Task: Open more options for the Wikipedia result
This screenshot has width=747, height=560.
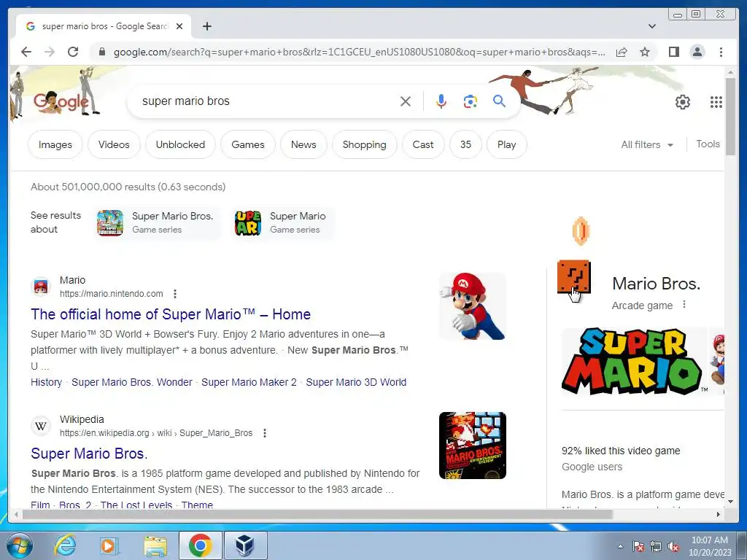Action: pos(264,433)
